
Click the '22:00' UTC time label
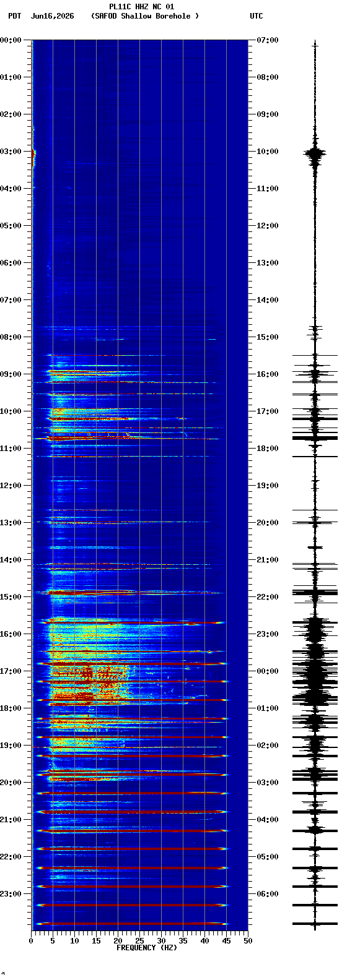click(268, 597)
